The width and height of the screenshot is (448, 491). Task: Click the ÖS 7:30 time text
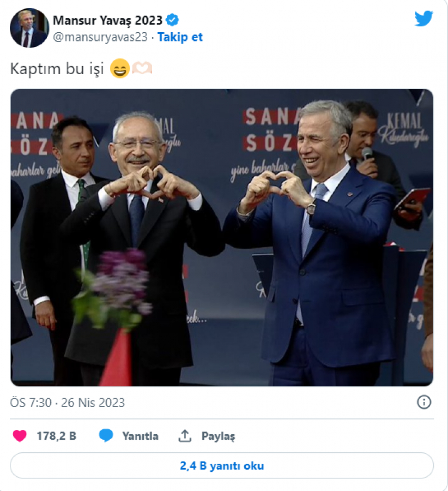pyautogui.click(x=31, y=403)
